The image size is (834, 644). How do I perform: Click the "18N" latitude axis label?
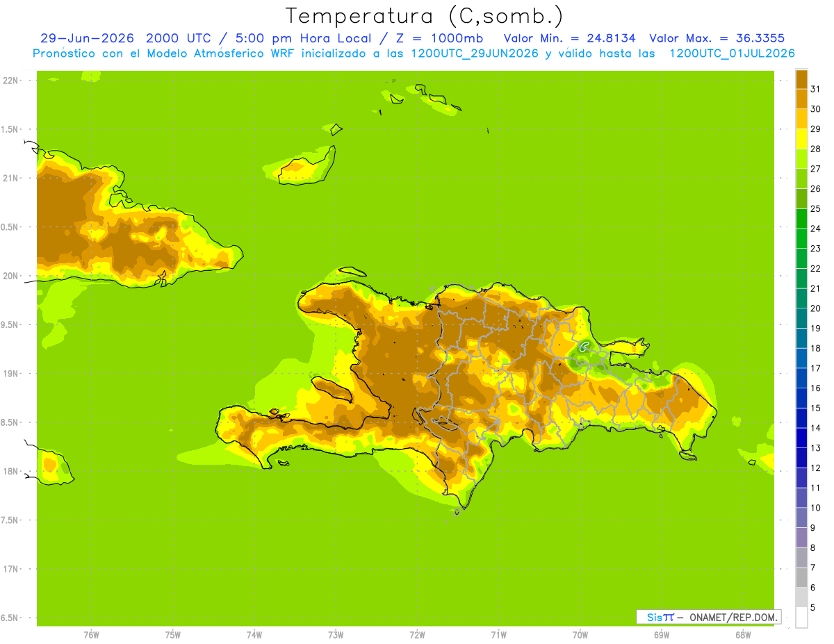10,471
